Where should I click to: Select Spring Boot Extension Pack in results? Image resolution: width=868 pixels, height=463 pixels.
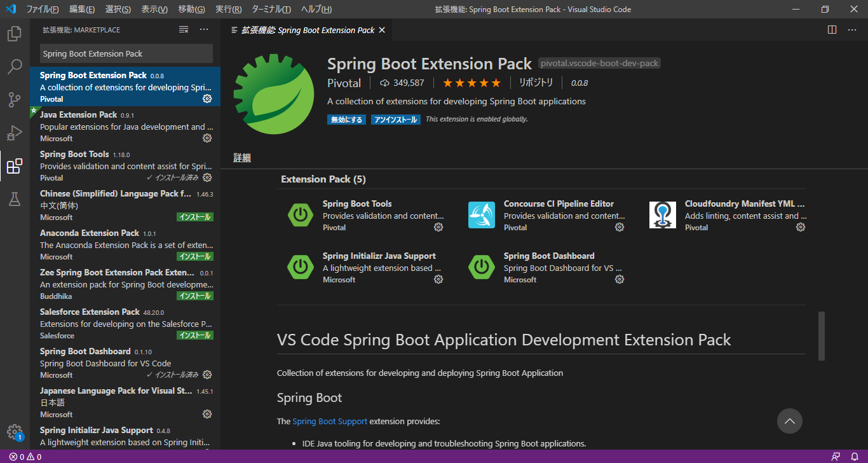click(125, 86)
